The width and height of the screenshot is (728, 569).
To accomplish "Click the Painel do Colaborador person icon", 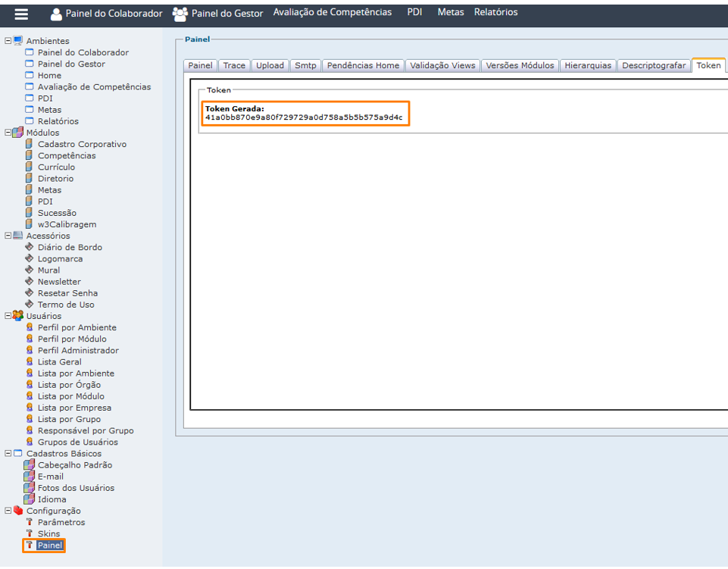I will point(56,14).
